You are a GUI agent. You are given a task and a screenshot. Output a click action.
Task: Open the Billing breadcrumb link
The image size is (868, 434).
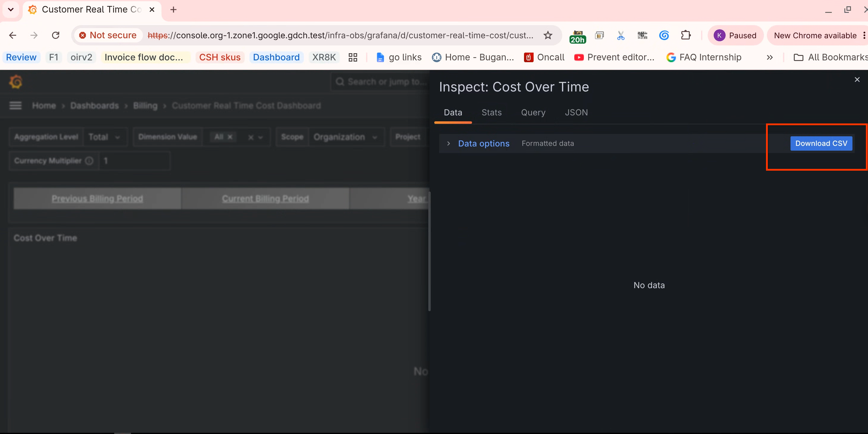tap(145, 106)
